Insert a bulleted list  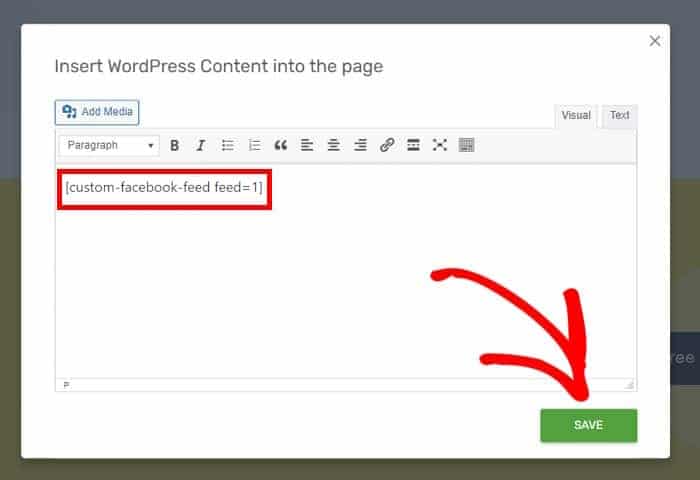click(228, 146)
